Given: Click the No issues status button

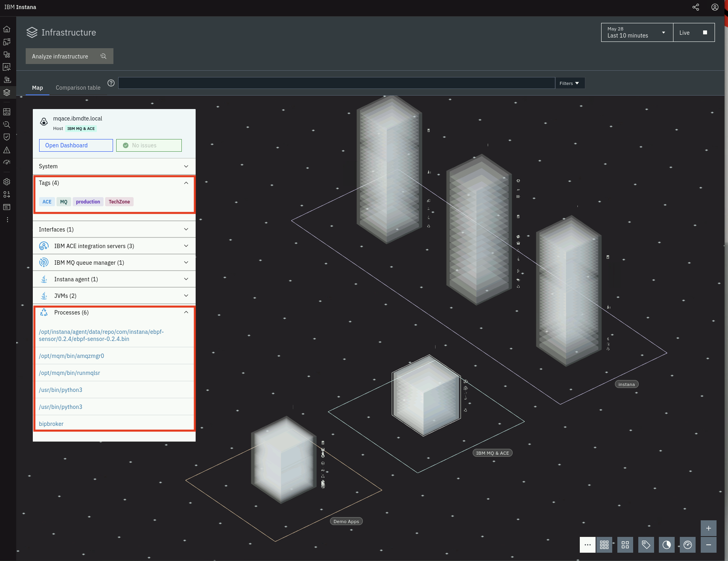Looking at the screenshot, I should 149,145.
